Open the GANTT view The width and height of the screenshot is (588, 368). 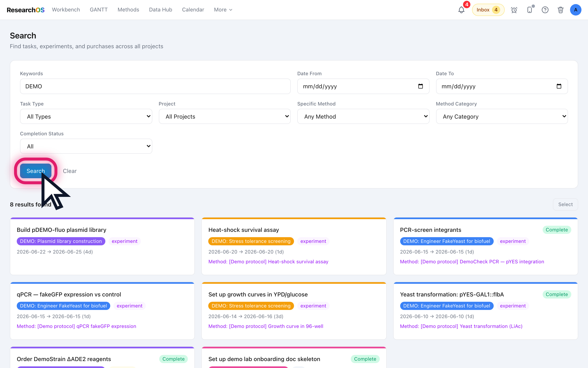[x=99, y=10]
